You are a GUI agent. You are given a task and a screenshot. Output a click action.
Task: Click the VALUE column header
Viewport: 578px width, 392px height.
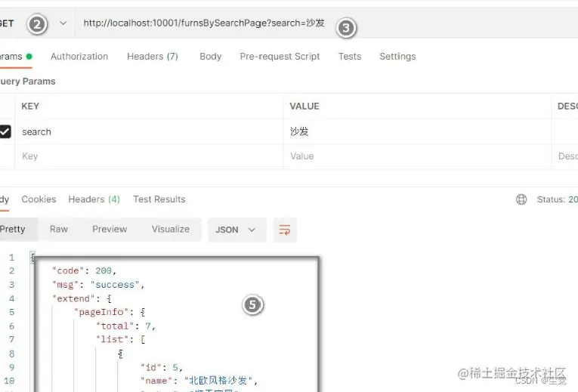click(304, 106)
